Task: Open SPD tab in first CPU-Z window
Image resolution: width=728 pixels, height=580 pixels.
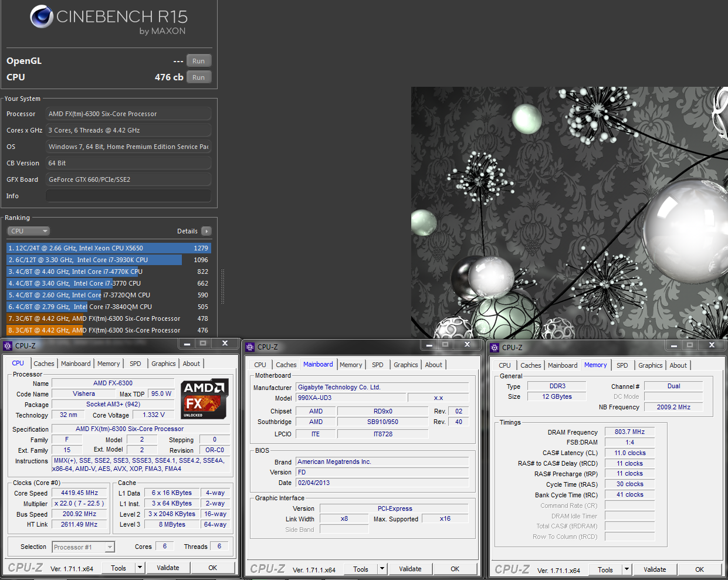Action: (136, 364)
